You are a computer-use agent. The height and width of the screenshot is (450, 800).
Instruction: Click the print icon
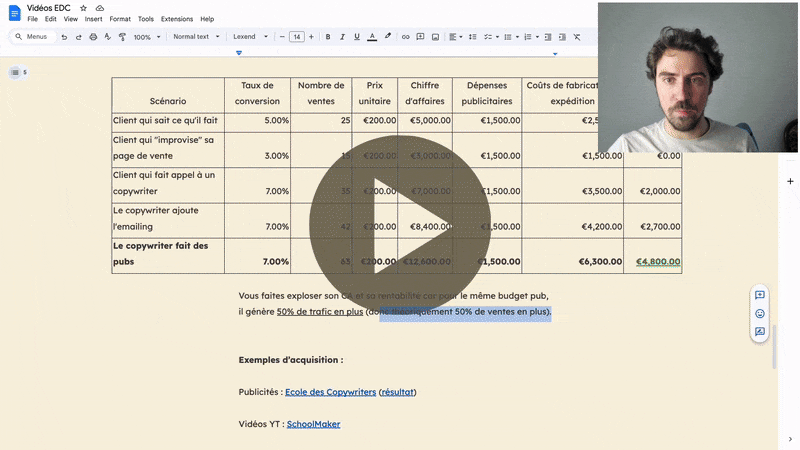[x=93, y=37]
